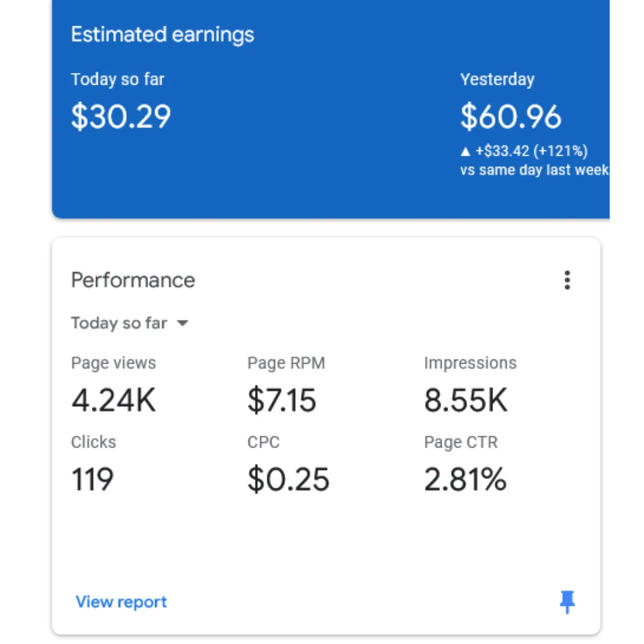Click the Performance card heading
644x644 pixels.
click(x=133, y=280)
